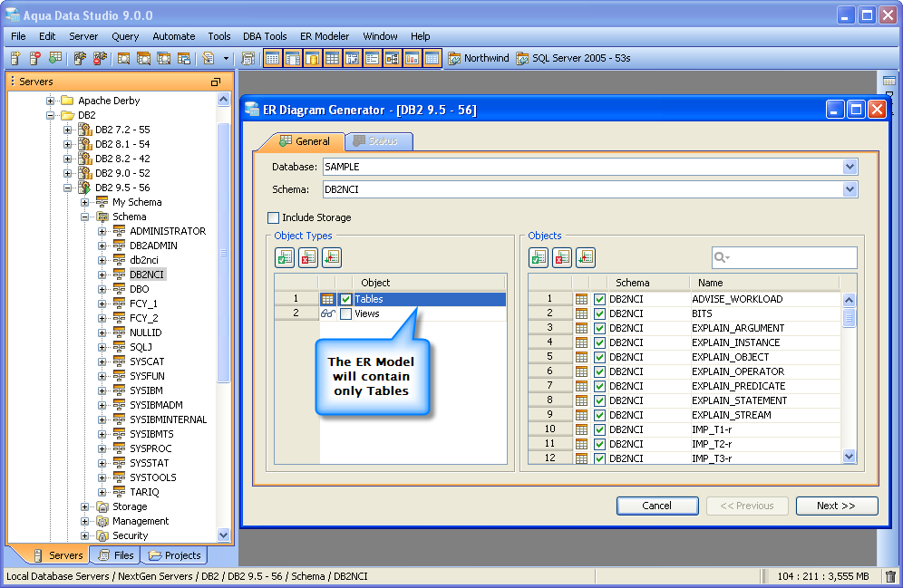Screen dimensions: 903x588
Task: Uncheck the ADVISE_WORKLOAD table checkbox
Action: (x=599, y=299)
